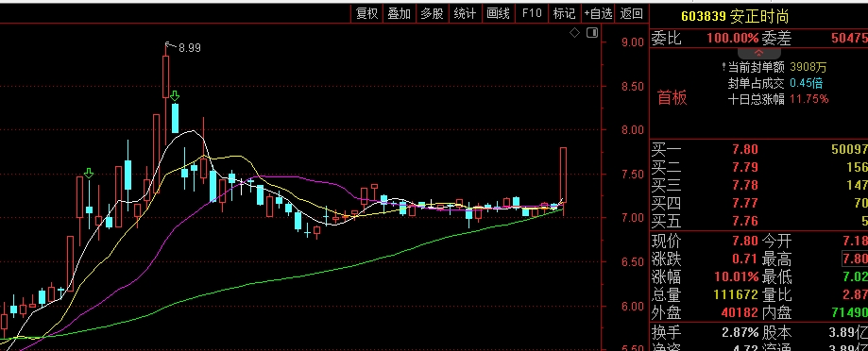Viewport: 868px width, 351px height.
Task: Open the F10 company info page
Action: pos(532,14)
